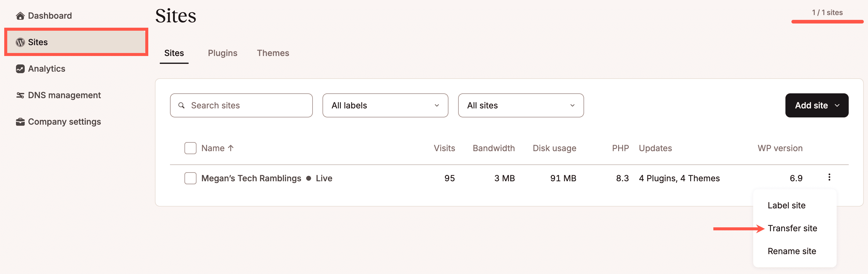Open the Megan's Tech Ramblings site link
The width and height of the screenshot is (868, 274).
point(251,178)
